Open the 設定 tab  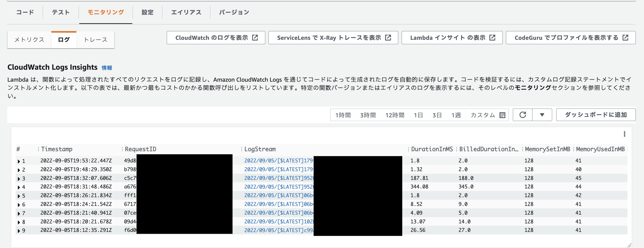[147, 12]
